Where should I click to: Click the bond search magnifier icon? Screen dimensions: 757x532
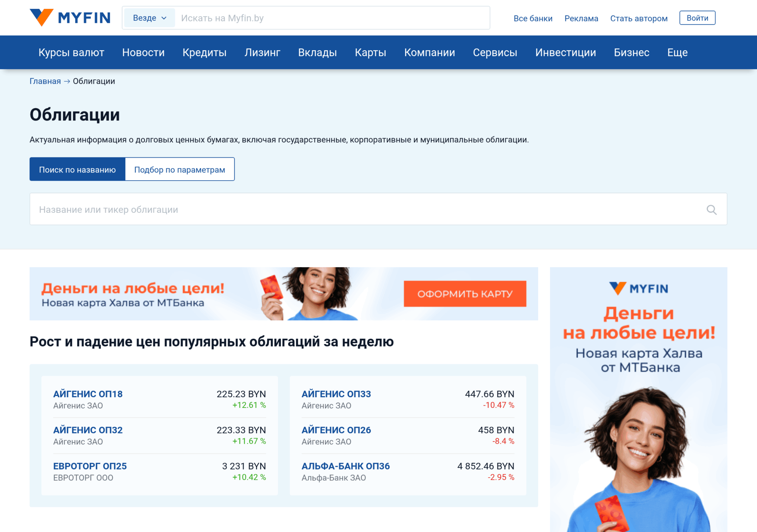coord(711,209)
